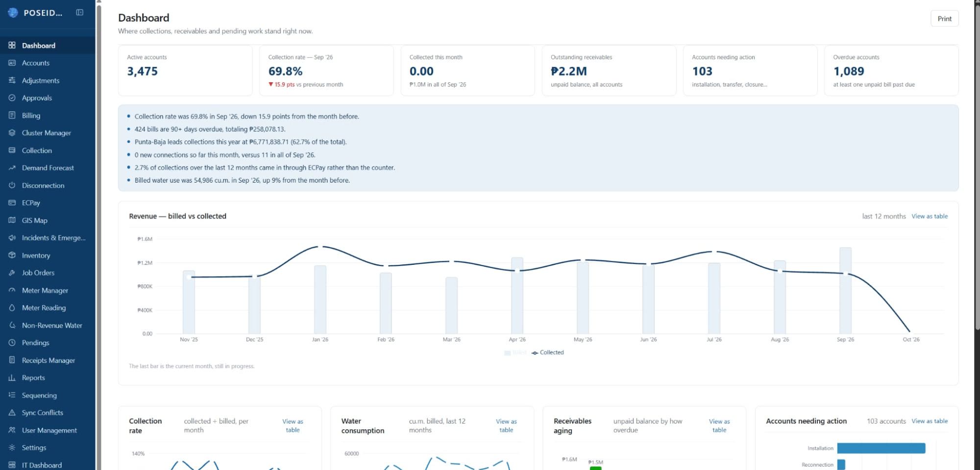The height and width of the screenshot is (470, 980).
Task: View Collection rate as table
Action: coord(293,425)
